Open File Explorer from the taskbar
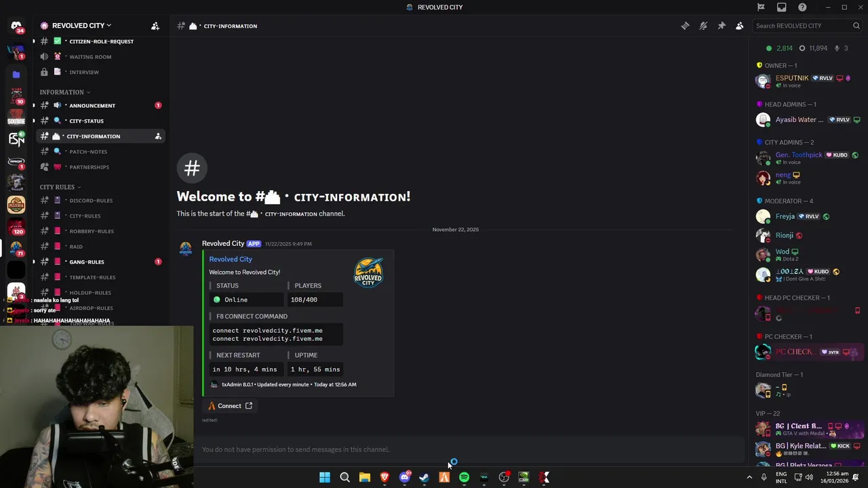 tap(365, 478)
